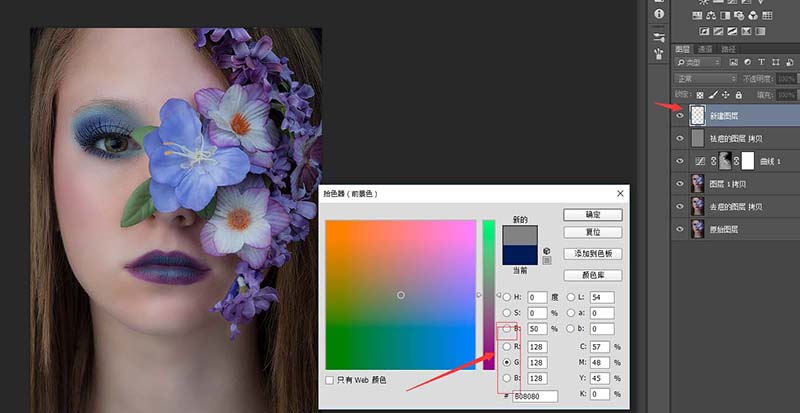800x413 pixels.
Task: Toggle visibility of the 新建图层 layer
Action: [x=680, y=116]
